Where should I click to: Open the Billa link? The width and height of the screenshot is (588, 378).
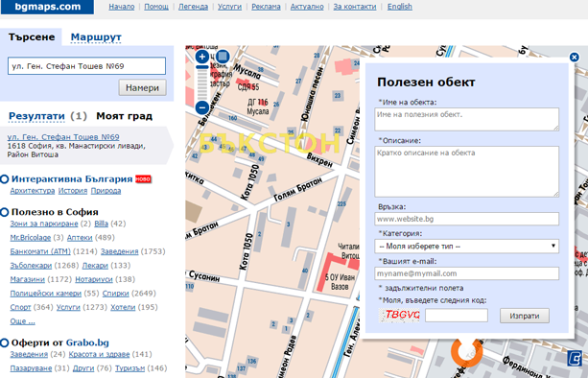click(x=102, y=224)
